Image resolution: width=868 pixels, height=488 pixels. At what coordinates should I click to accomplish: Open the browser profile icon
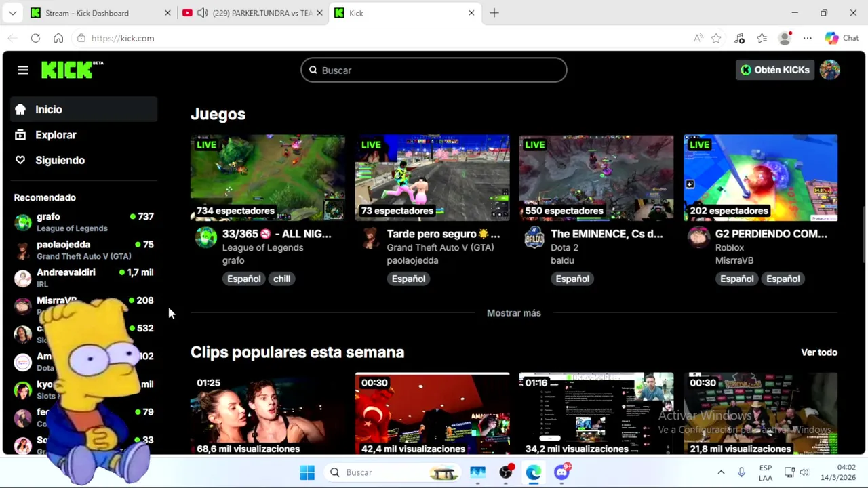click(785, 38)
